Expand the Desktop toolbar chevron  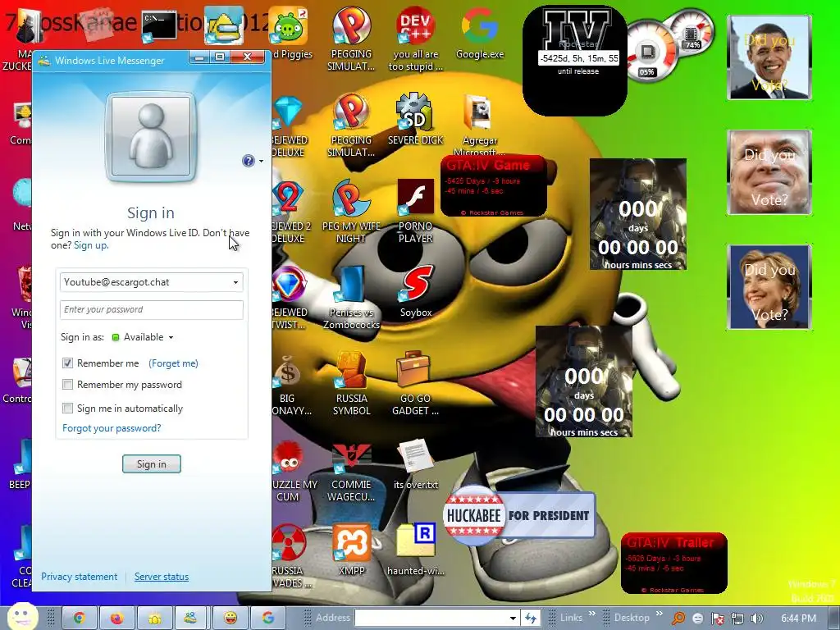659,614
